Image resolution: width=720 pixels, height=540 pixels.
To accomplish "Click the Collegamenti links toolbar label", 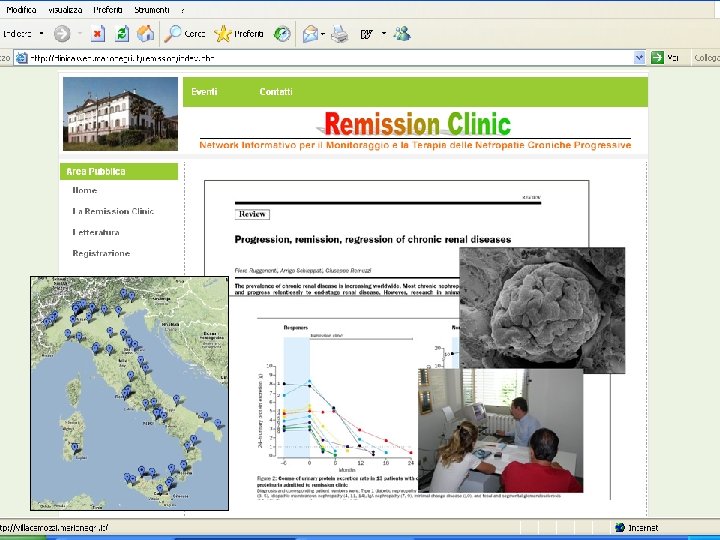I will click(x=706, y=58).
